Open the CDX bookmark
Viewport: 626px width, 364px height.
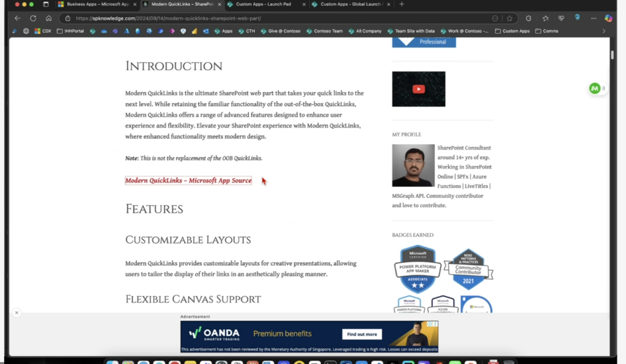tap(43, 31)
